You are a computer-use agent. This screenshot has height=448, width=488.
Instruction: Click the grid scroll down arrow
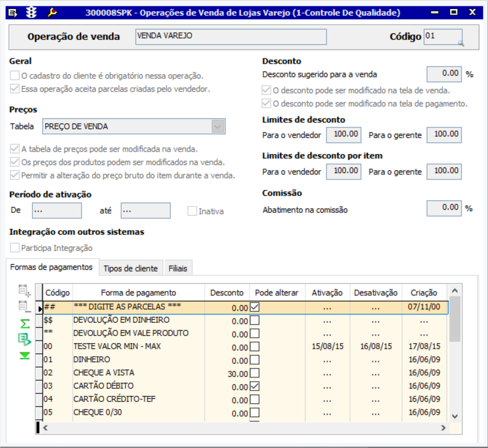[x=455, y=416]
